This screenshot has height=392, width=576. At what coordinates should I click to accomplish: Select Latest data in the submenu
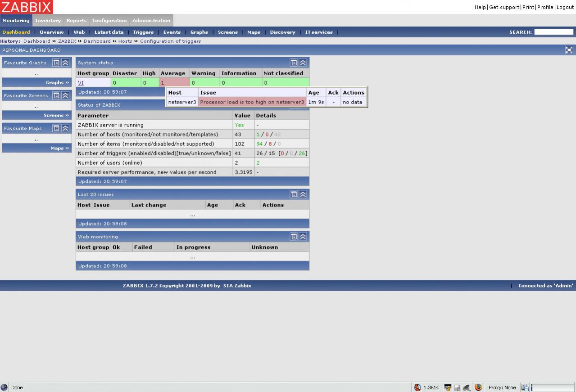(109, 32)
